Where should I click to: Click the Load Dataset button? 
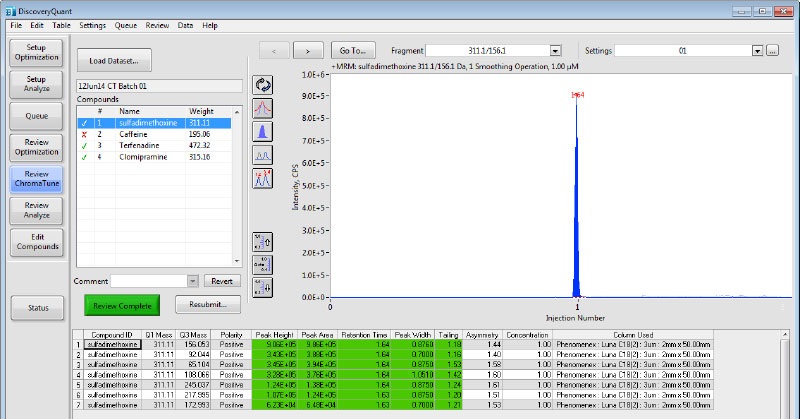point(113,61)
